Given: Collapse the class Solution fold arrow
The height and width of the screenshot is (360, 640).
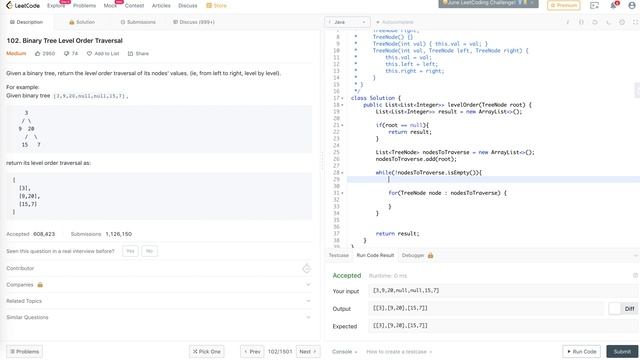Looking at the screenshot, I should (342, 98).
